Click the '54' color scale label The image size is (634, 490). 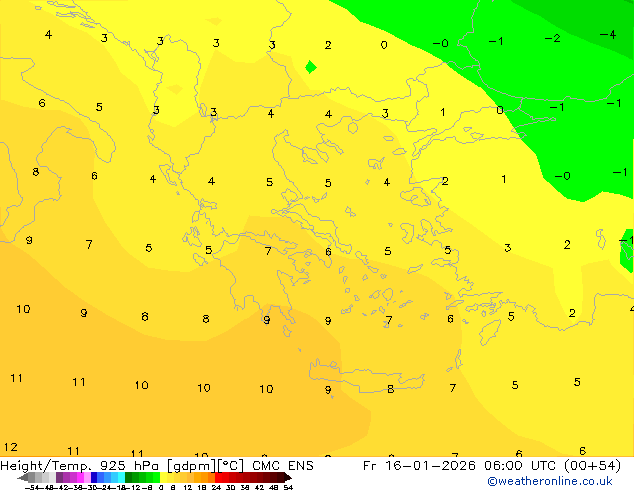pos(288,487)
